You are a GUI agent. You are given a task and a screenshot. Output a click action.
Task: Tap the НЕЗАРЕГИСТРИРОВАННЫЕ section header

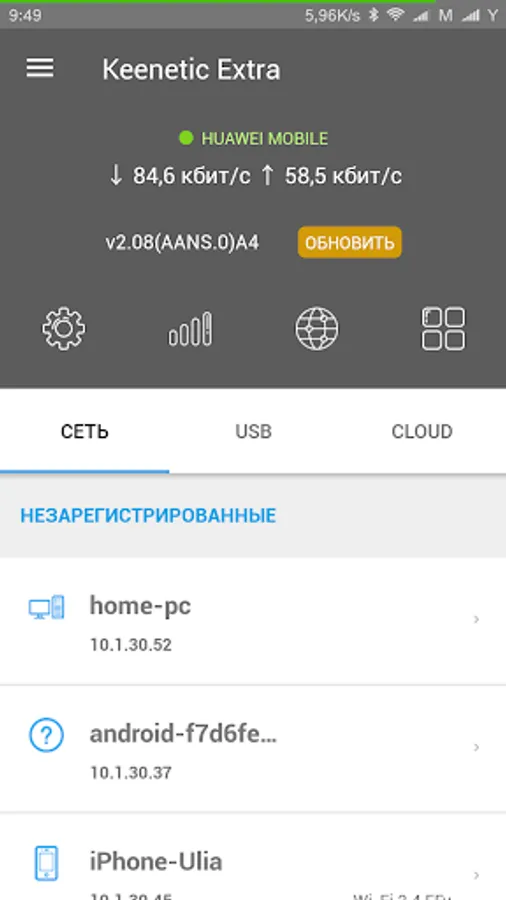[148, 515]
